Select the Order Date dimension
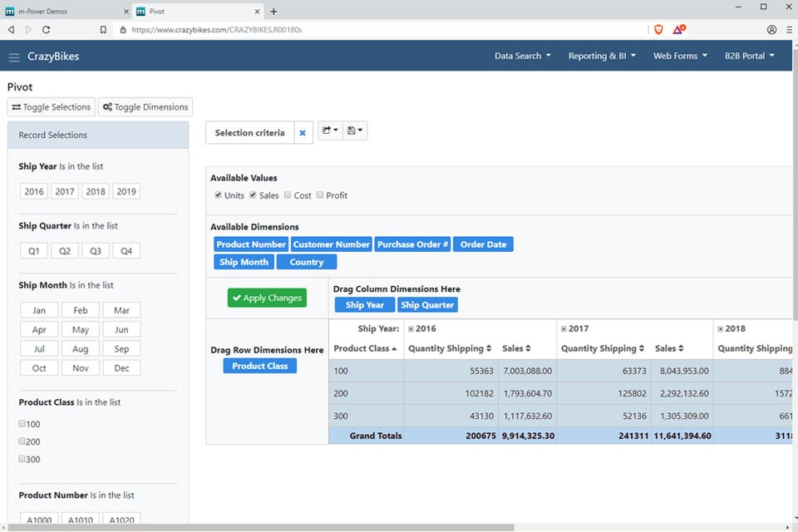This screenshot has height=532, width=798. tap(484, 244)
